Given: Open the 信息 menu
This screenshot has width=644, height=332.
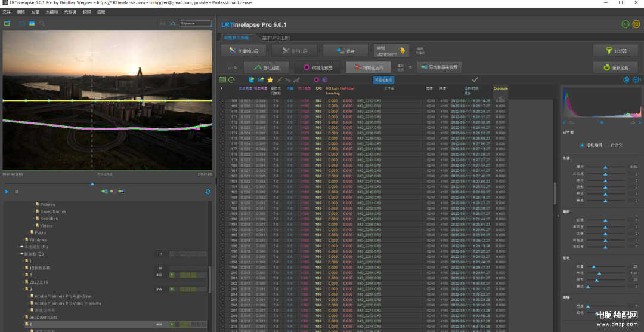Looking at the screenshot, I should 101,12.
